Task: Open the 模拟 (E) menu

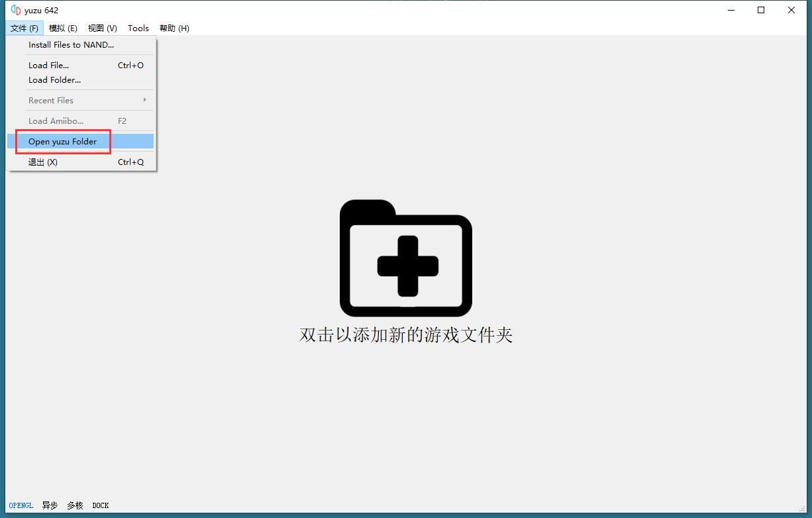Action: 63,28
